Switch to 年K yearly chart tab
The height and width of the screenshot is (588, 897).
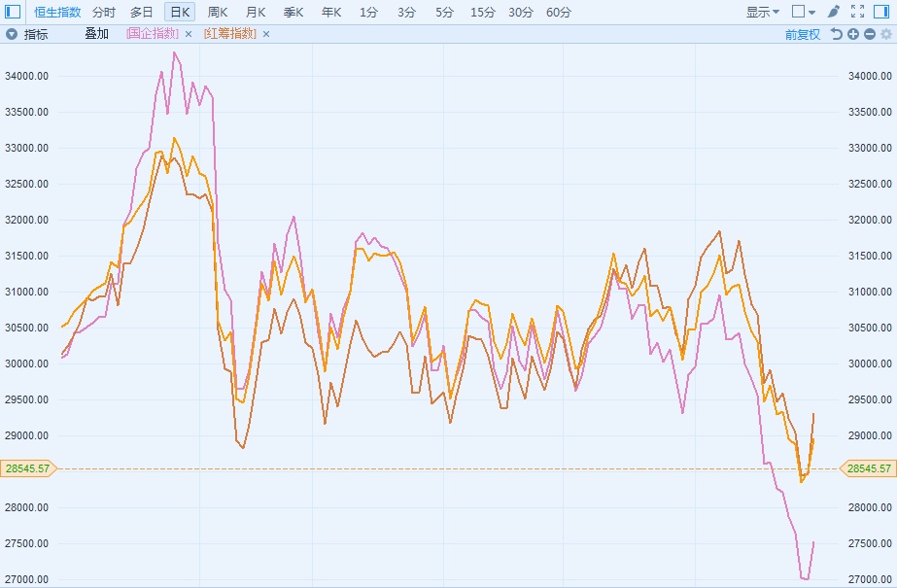click(330, 12)
